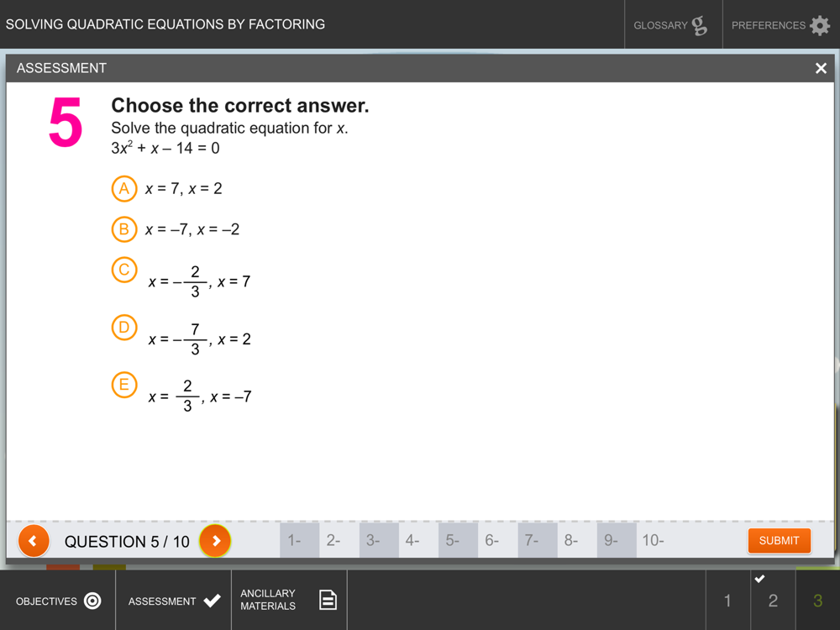
Task: Open Objectives target icon
Action: [92, 601]
